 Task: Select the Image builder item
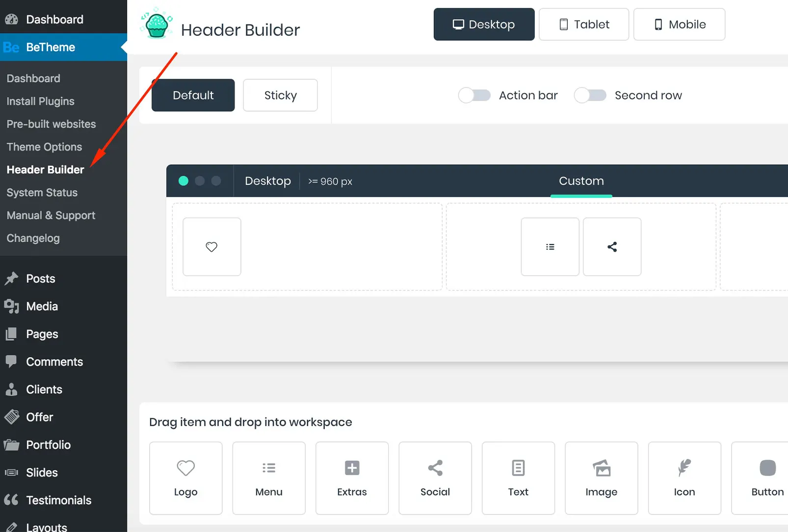(601, 478)
